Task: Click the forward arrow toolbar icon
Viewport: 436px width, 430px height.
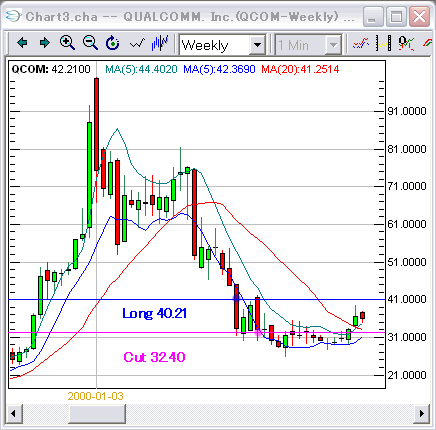Action: tap(45, 43)
